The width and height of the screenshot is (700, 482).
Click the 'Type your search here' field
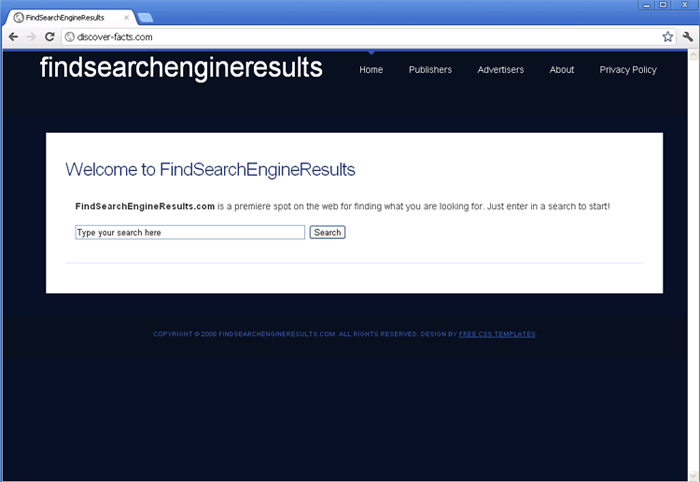[x=189, y=232]
